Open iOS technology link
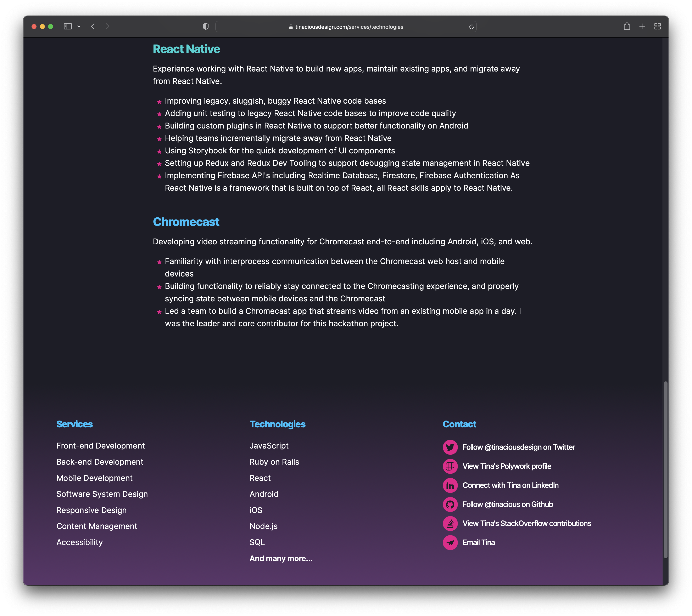Screen dimensions: 692x616 (x=256, y=510)
